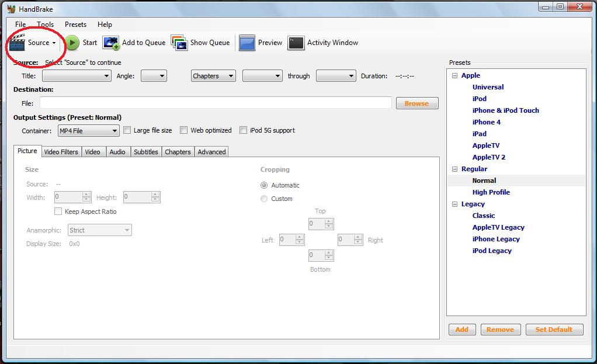Select Automatic cropping radio button
This screenshot has width=597, height=364.
(x=264, y=185)
